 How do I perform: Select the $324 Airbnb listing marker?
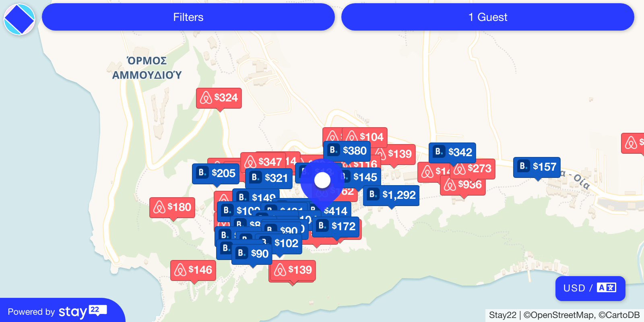tap(219, 98)
